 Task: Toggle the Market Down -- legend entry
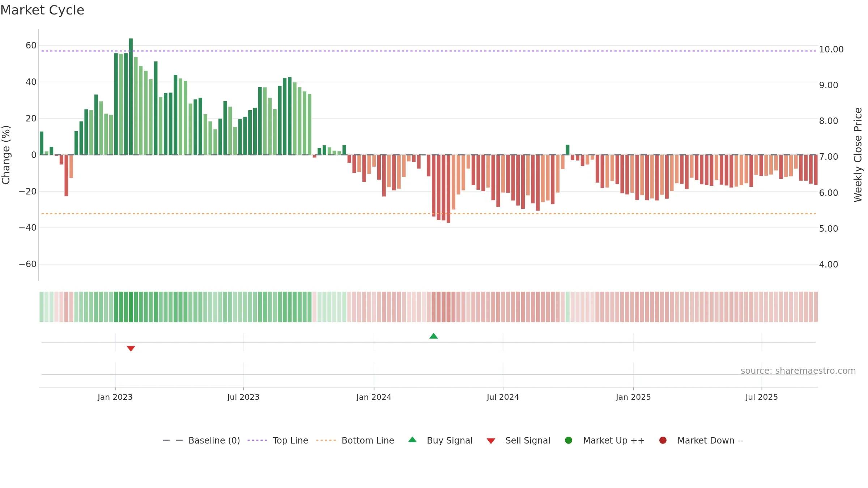[701, 440]
